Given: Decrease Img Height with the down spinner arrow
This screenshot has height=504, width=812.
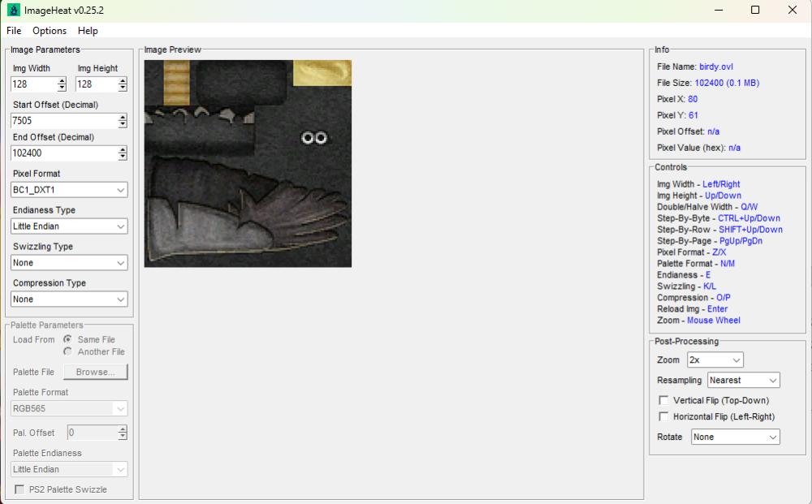Looking at the screenshot, I should [x=123, y=88].
